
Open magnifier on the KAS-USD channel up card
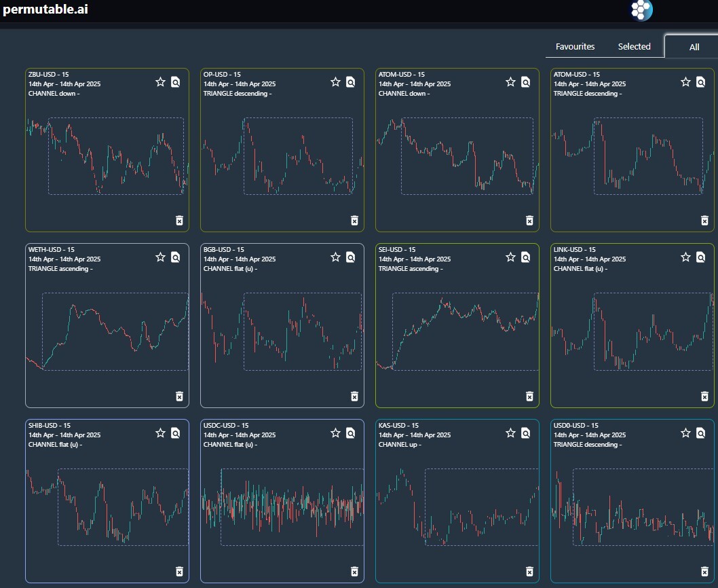(x=525, y=433)
